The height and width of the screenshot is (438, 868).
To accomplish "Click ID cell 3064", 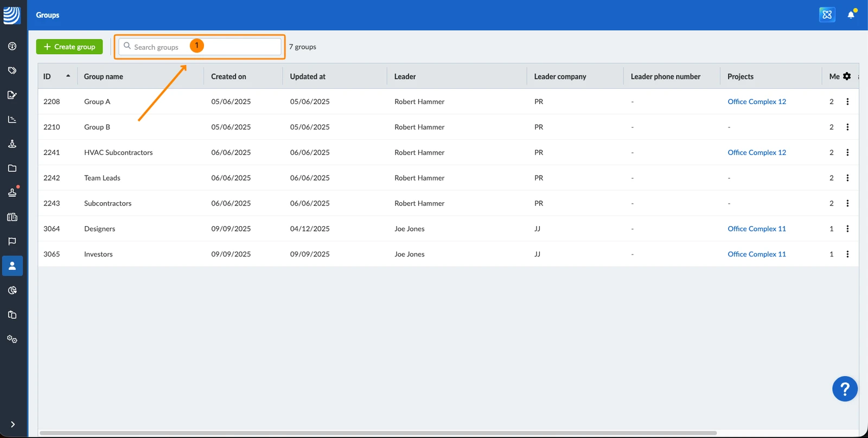I will pos(52,229).
